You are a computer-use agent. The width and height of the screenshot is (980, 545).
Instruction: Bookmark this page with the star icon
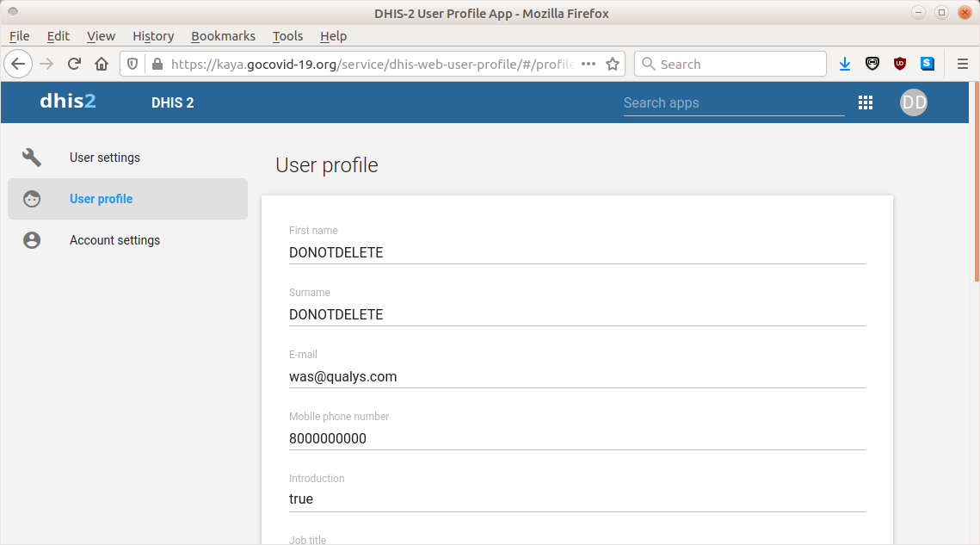pos(612,64)
